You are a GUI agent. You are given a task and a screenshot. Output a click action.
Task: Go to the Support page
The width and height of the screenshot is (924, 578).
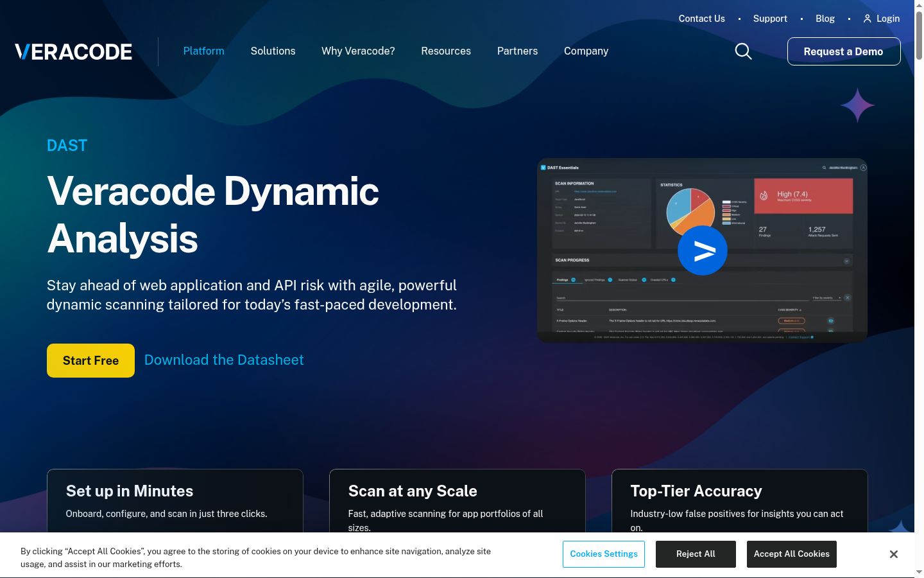point(770,19)
